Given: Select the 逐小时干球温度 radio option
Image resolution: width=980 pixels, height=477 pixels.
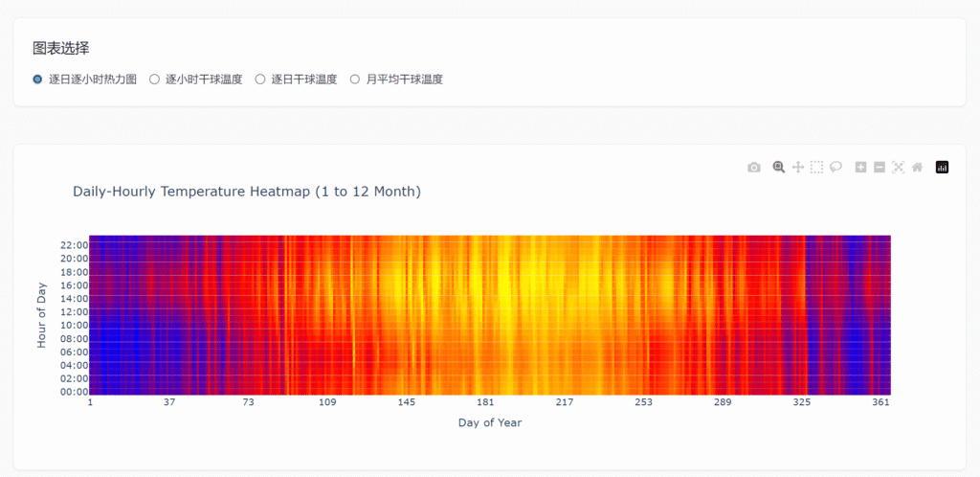Looking at the screenshot, I should tap(155, 79).
